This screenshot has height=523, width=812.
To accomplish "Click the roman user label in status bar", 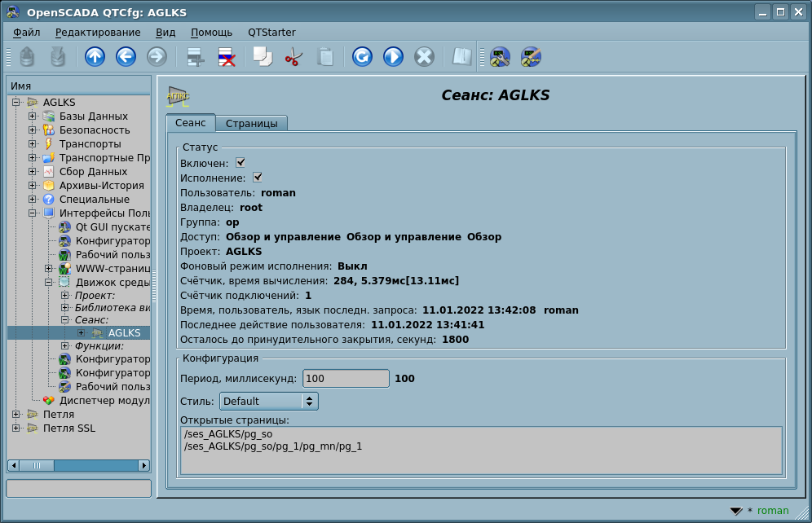I will click(x=773, y=511).
